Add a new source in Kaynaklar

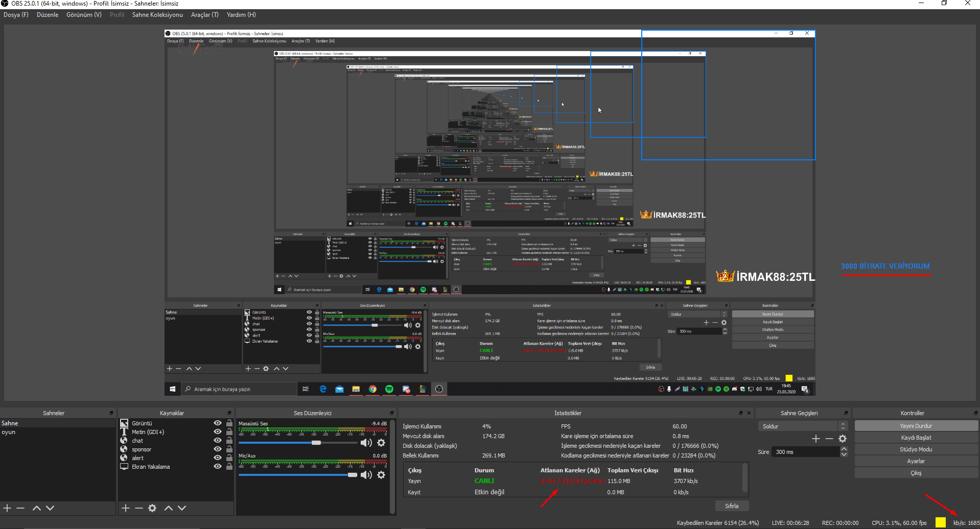[x=126, y=508]
